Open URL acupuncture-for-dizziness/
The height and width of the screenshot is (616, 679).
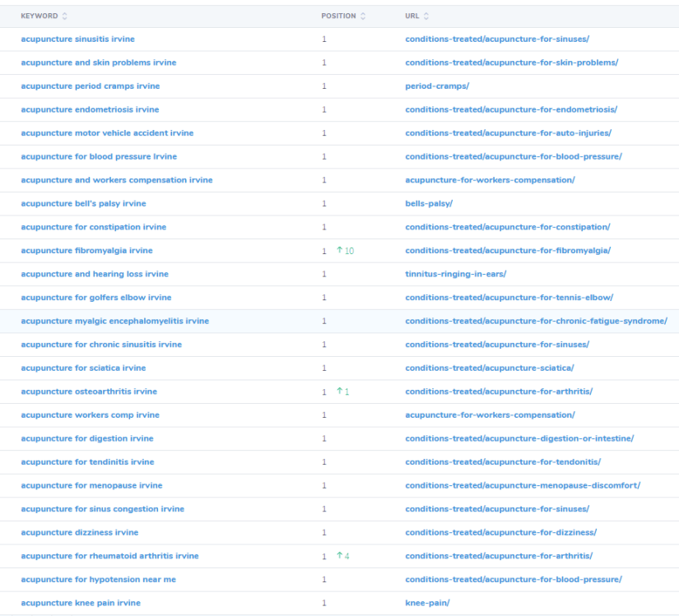point(500,532)
